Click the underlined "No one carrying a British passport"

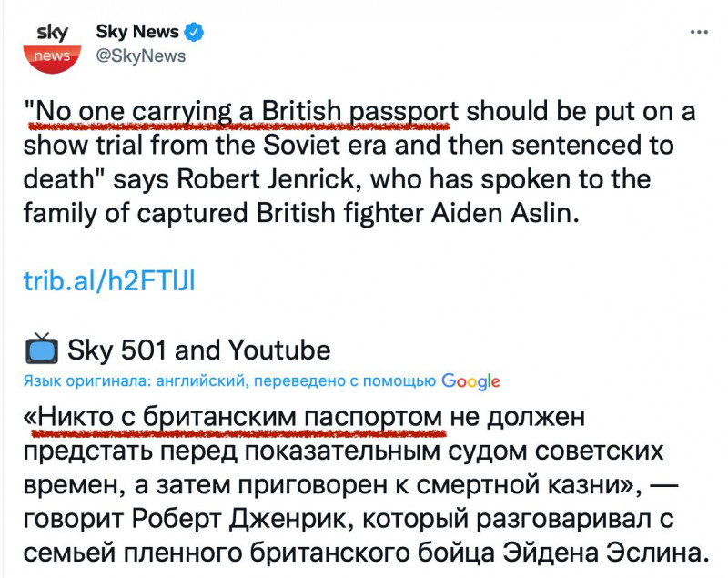242,112
